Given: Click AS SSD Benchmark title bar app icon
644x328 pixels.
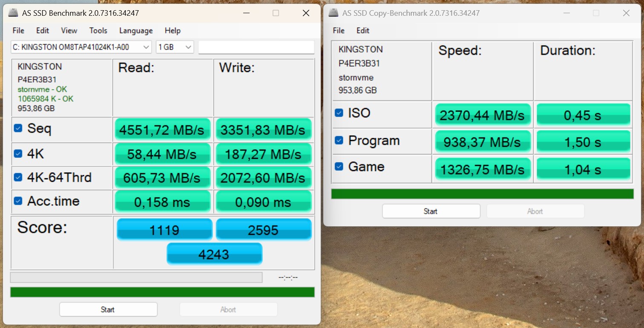Looking at the screenshot, I should (x=13, y=13).
